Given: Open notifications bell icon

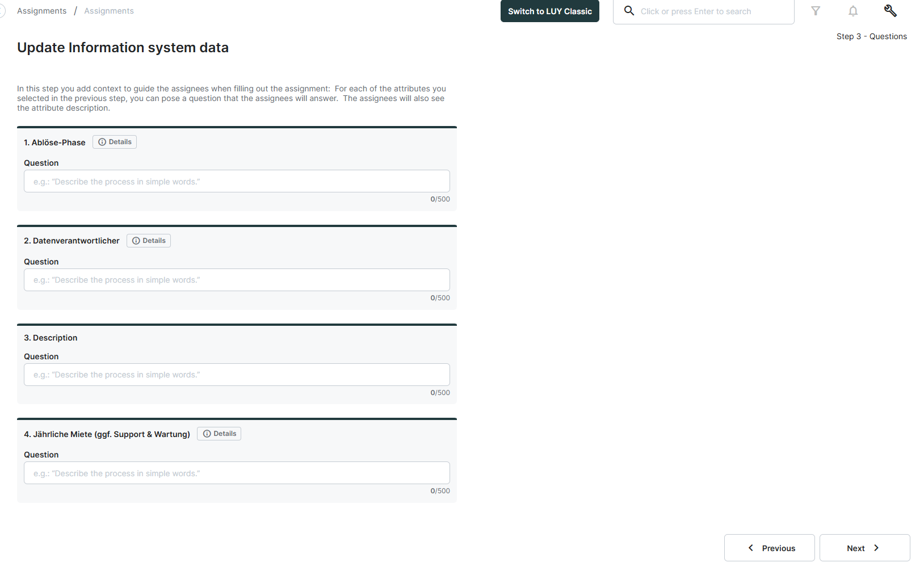Looking at the screenshot, I should [x=853, y=11].
